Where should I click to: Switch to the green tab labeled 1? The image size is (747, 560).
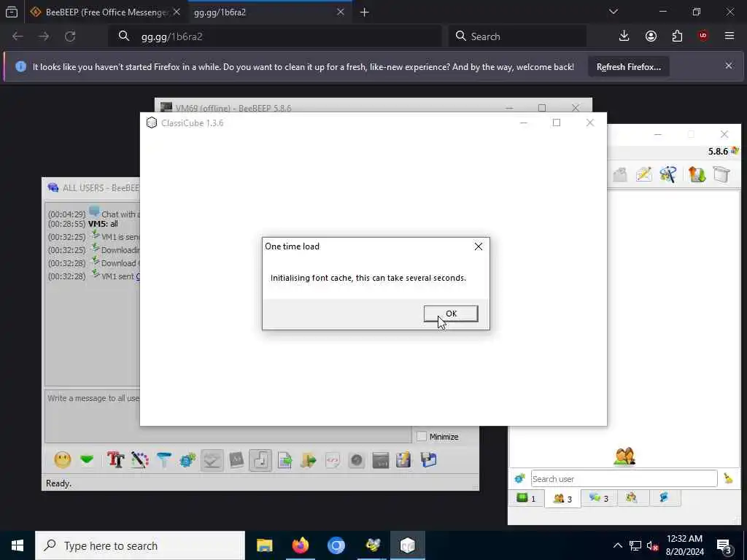[x=526, y=498]
